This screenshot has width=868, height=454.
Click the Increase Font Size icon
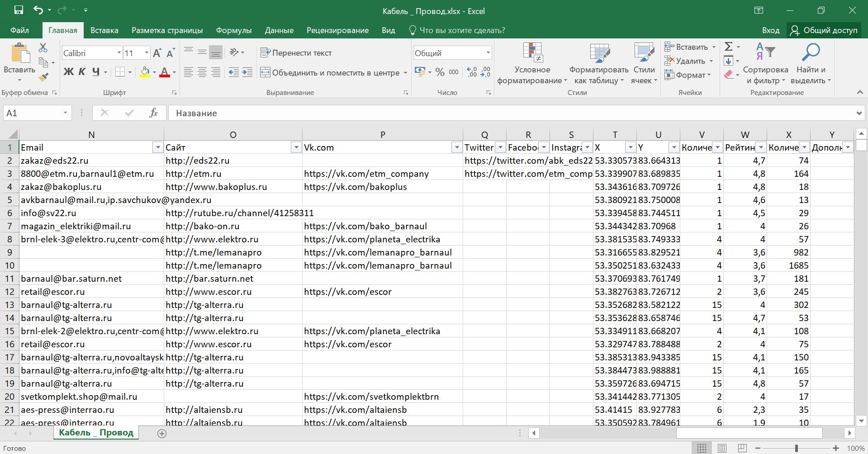pyautogui.click(x=157, y=53)
